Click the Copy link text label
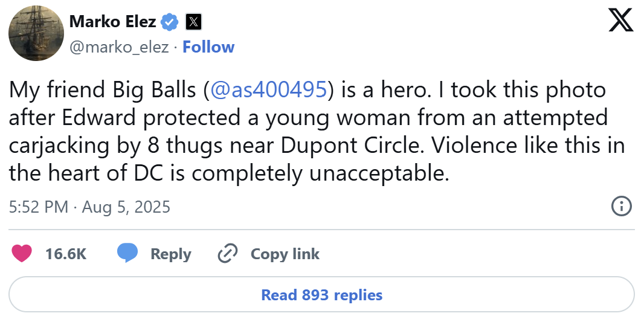Image resolution: width=644 pixels, height=319 pixels. pos(285,254)
